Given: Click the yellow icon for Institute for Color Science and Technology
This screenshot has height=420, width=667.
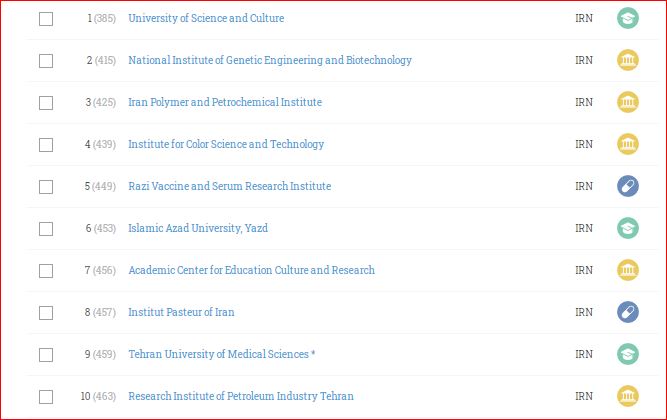Looking at the screenshot, I should point(628,144).
